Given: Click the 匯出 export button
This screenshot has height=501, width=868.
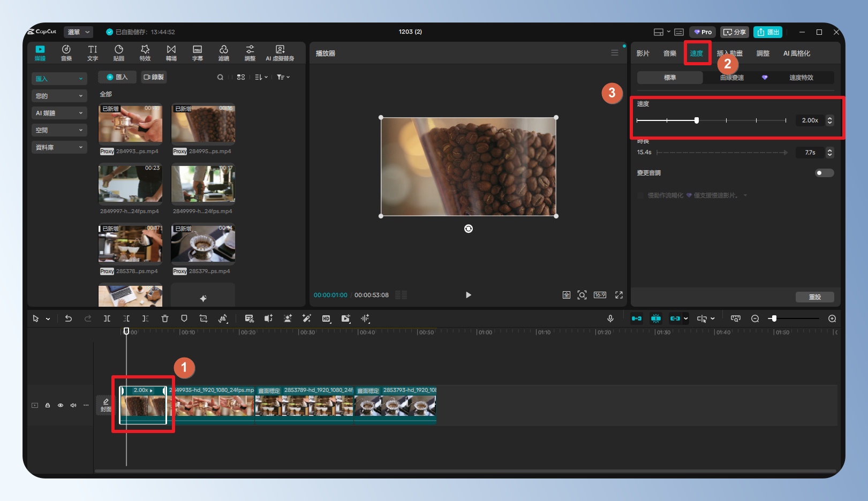Looking at the screenshot, I should click(768, 32).
